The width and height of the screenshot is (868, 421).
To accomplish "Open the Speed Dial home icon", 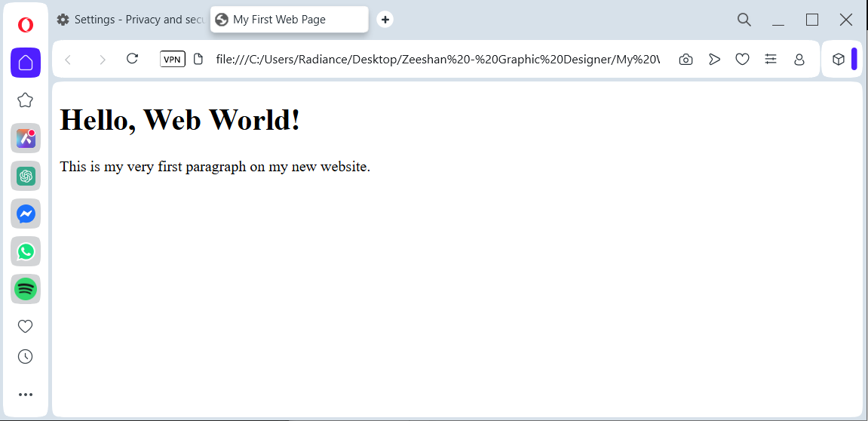I will 26,63.
